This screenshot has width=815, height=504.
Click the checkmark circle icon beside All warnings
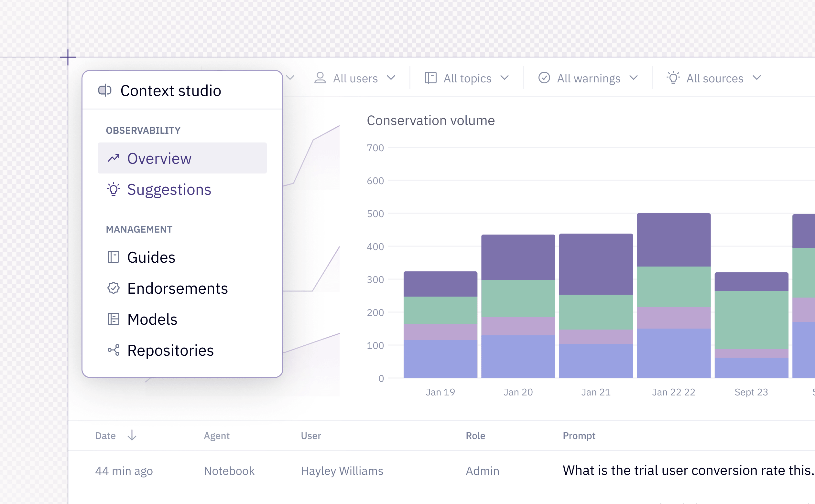[544, 78]
